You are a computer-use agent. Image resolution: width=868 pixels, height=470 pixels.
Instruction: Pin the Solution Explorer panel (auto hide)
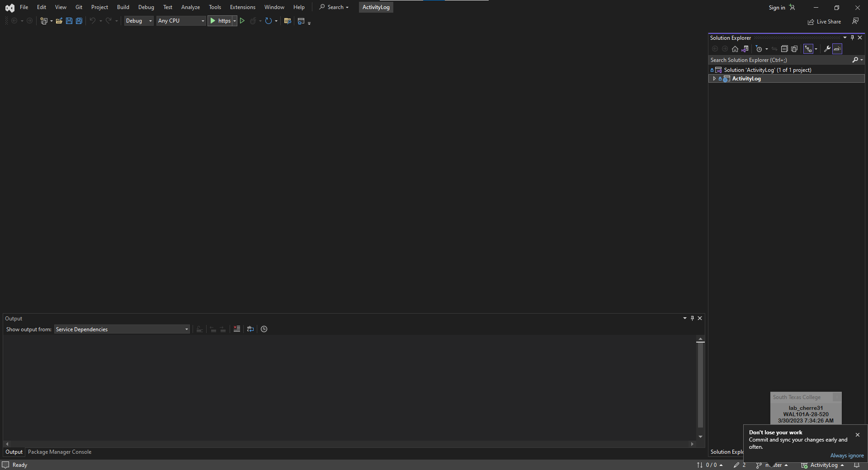[852, 38]
